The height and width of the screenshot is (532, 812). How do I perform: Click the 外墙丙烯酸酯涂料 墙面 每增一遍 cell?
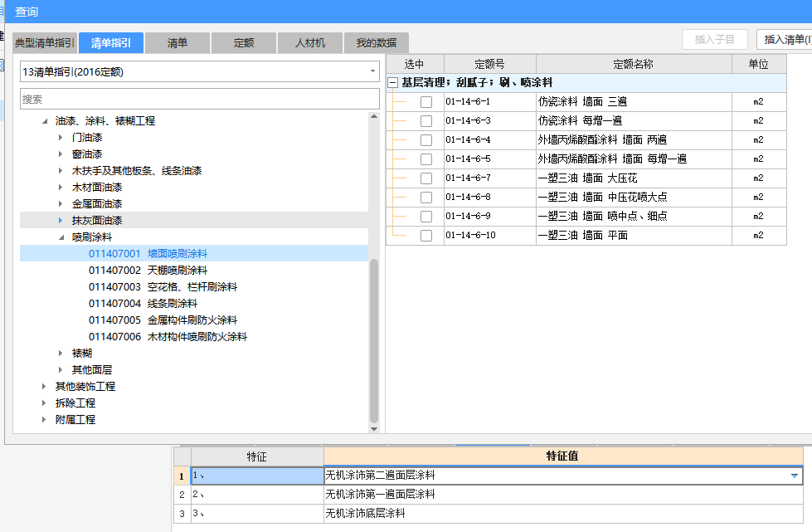634,159
